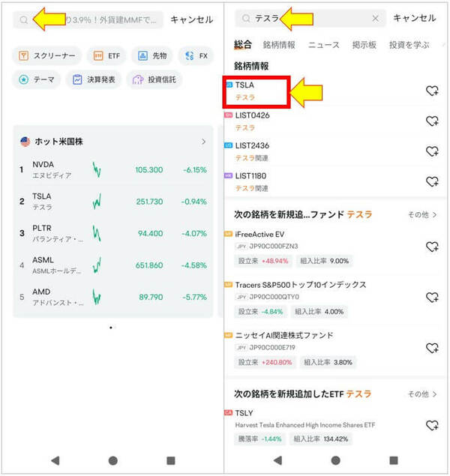Screen dimensions: 450x476
Task: Open その他 for the funds section
Action: pos(422,214)
